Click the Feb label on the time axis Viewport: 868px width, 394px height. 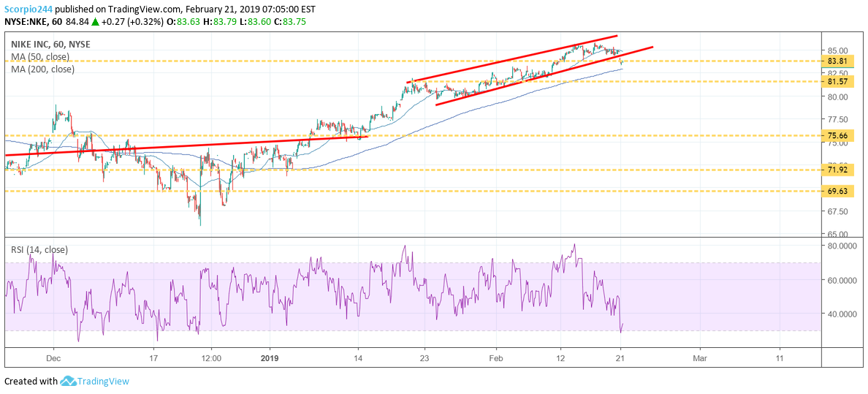pos(496,358)
